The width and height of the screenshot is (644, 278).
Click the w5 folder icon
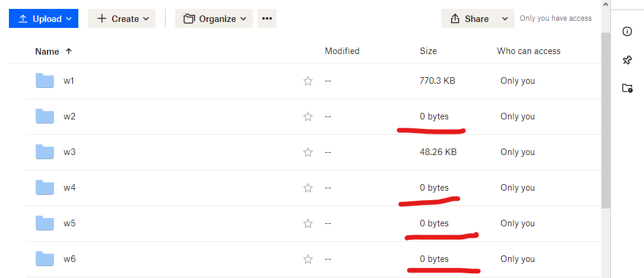[45, 223]
